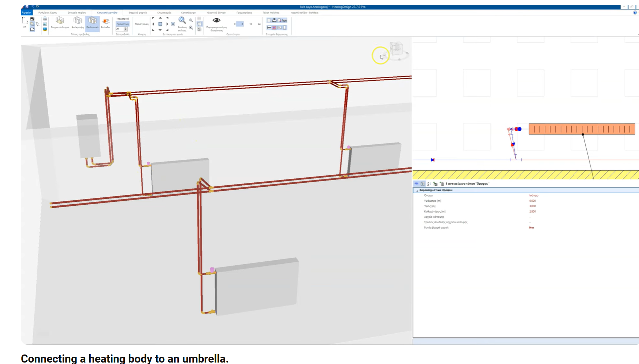
Task: Click the perspective angle spinner arrows
Action: click(x=126, y=29)
